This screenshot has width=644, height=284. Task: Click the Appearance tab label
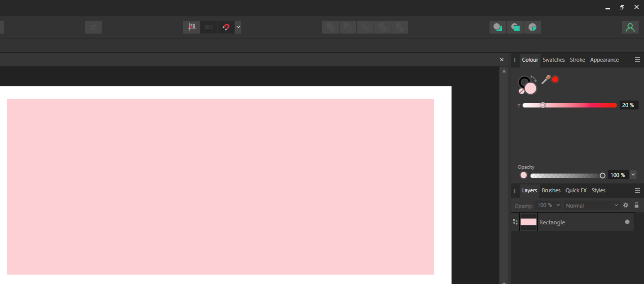coord(604,60)
